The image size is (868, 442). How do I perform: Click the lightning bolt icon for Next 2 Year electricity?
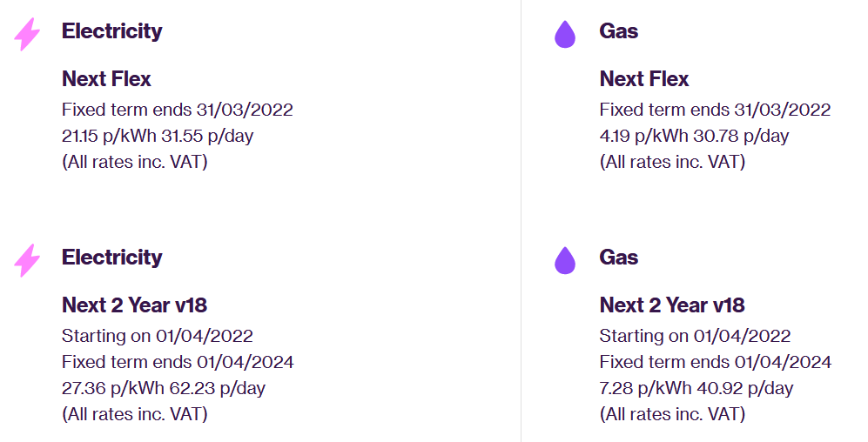27,260
